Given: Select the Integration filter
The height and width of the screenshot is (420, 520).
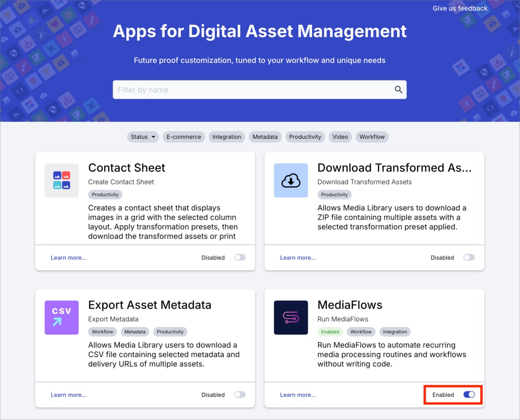Looking at the screenshot, I should click(x=227, y=137).
